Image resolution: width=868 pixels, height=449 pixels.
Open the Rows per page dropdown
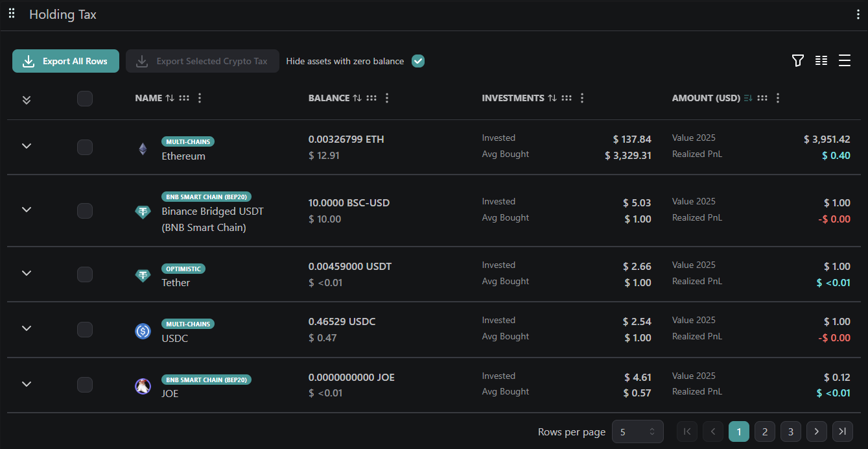[638, 431]
